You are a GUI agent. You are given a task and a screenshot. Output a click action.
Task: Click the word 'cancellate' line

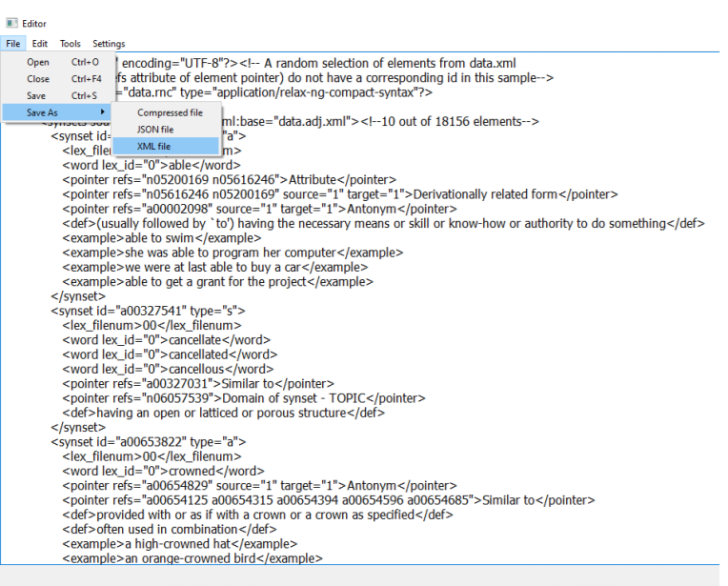pos(166,340)
